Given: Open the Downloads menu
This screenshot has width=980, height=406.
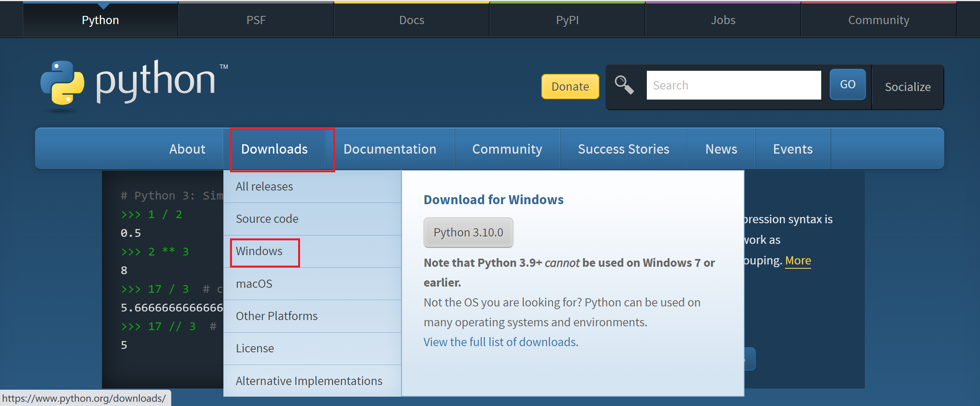Looking at the screenshot, I should tap(274, 149).
